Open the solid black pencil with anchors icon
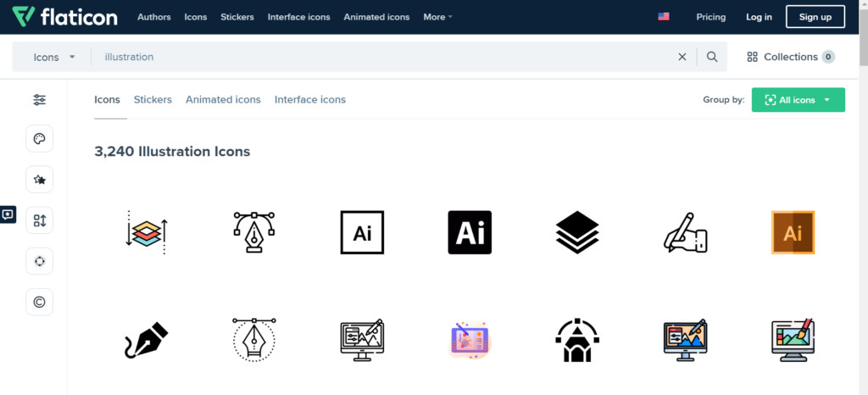Screen dimensions: 868x395 point(577,340)
